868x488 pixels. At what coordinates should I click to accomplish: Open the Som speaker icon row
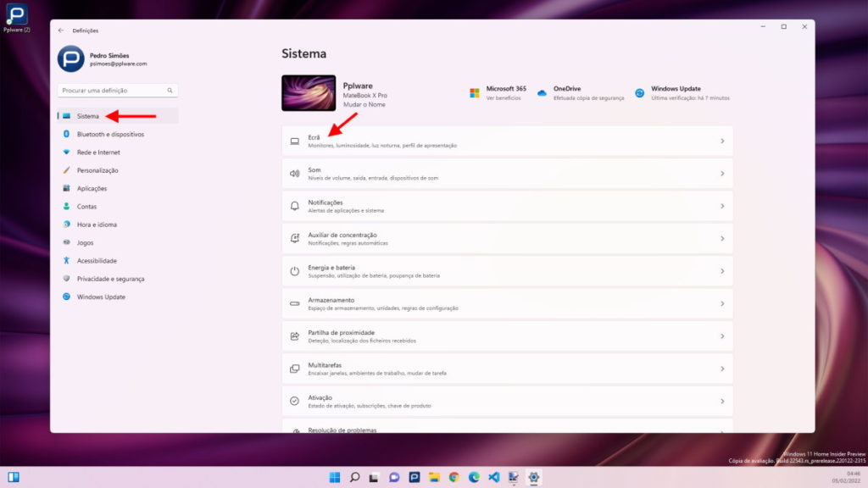click(296, 172)
